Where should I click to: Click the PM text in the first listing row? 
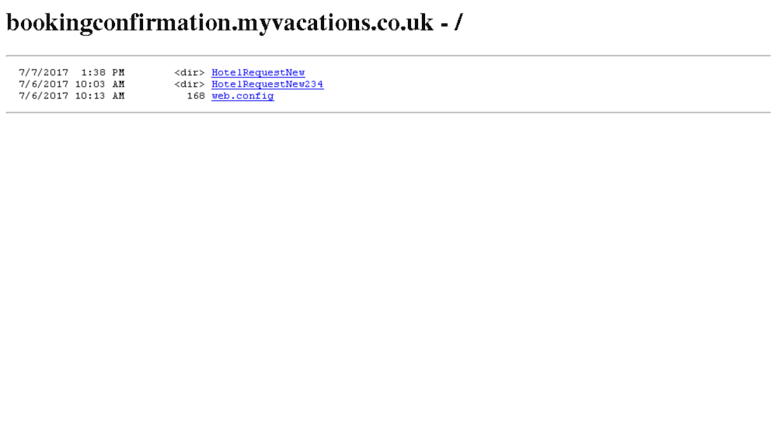(x=118, y=72)
